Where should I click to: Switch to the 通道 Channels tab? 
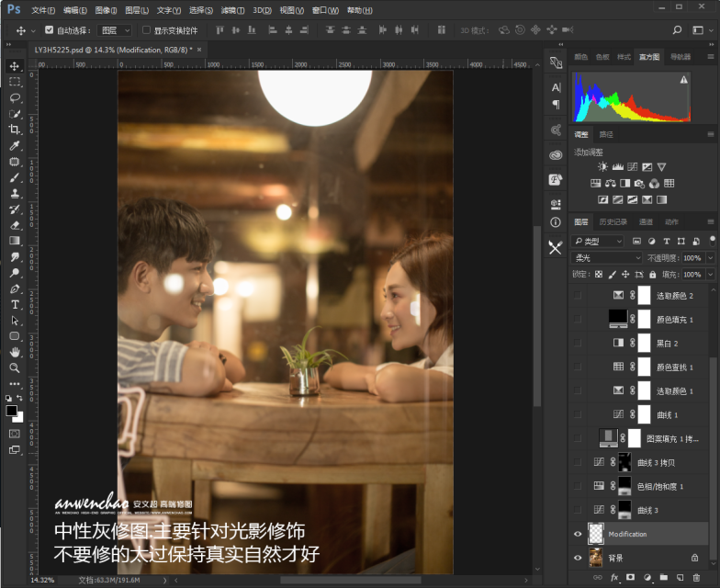646,222
